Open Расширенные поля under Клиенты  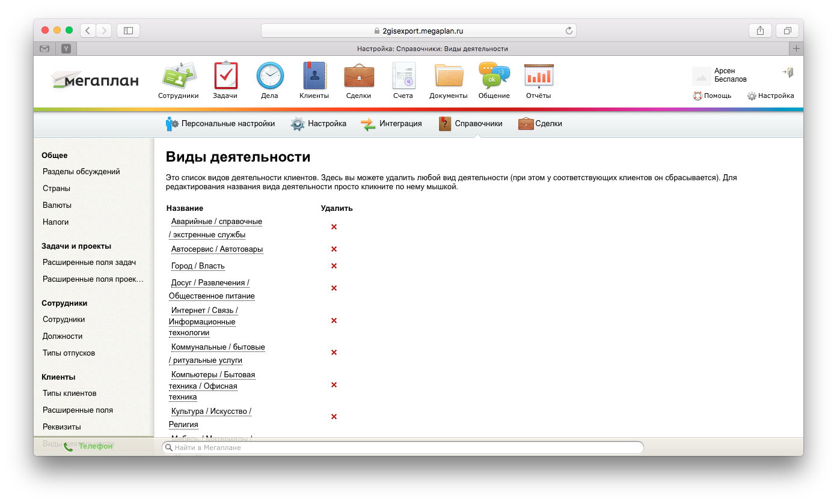(78, 410)
